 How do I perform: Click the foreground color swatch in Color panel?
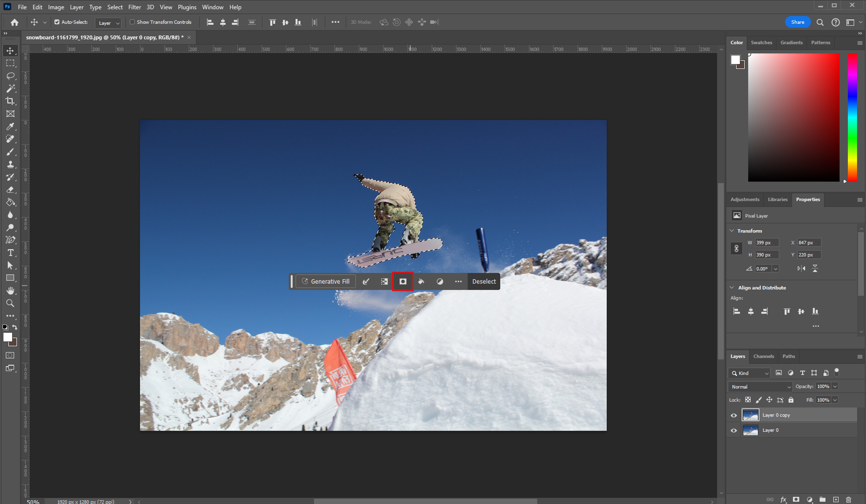click(x=735, y=60)
